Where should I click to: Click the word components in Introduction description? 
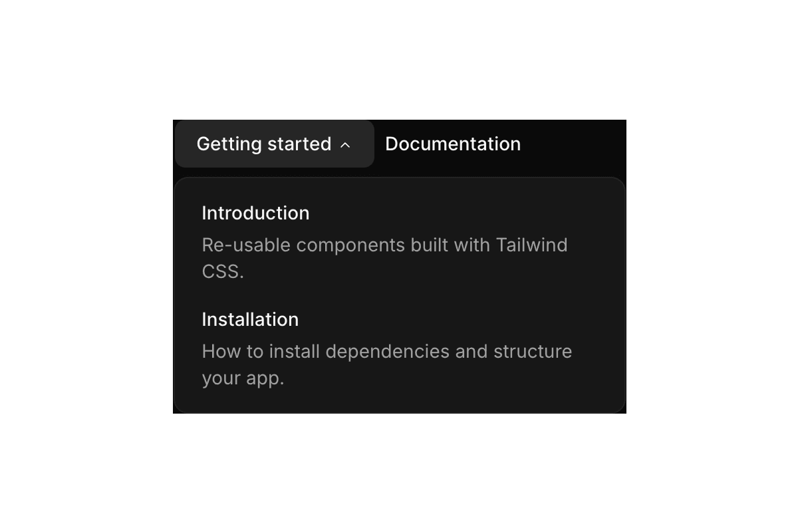pos(350,245)
